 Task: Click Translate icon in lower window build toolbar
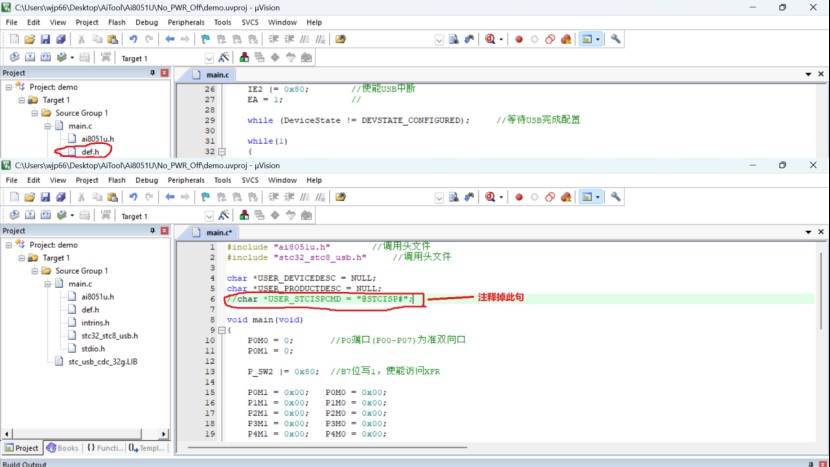point(14,215)
